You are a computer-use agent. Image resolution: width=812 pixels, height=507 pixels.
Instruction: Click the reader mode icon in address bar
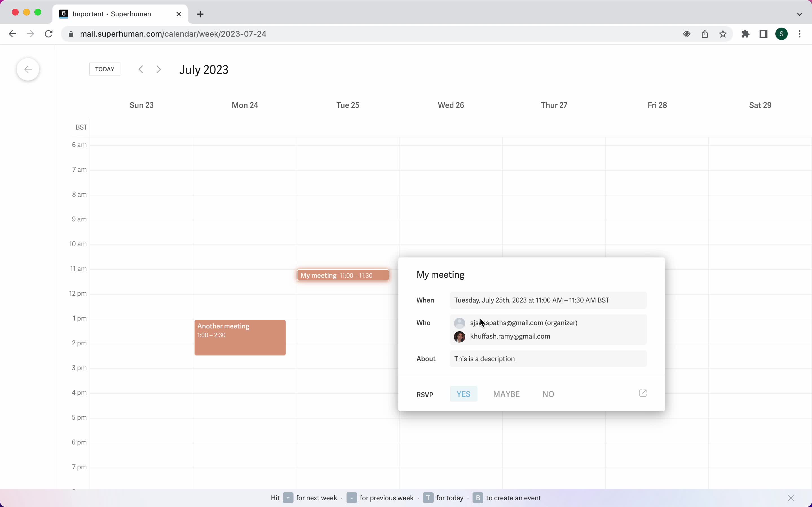click(x=687, y=34)
